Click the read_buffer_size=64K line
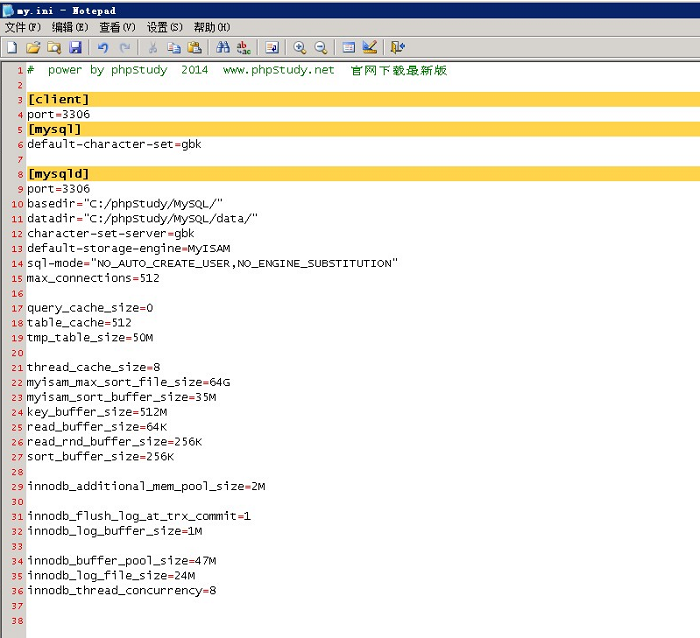Image resolution: width=700 pixels, height=638 pixels. point(97,427)
